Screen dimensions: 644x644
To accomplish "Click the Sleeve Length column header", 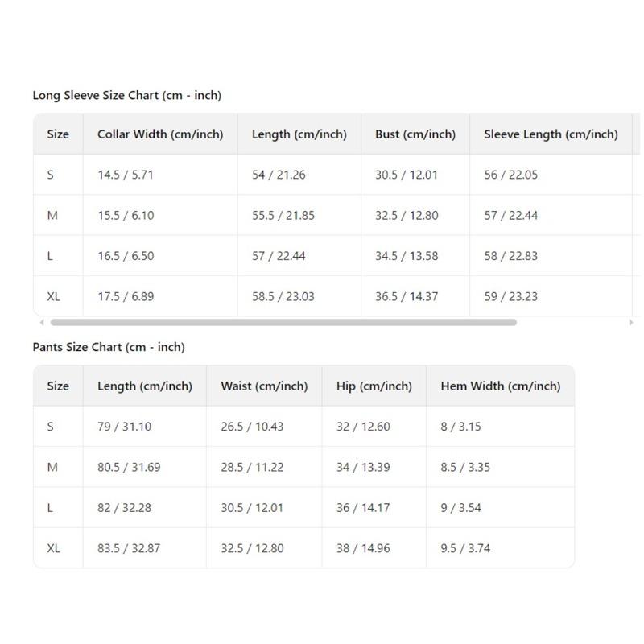I will click(x=551, y=134).
